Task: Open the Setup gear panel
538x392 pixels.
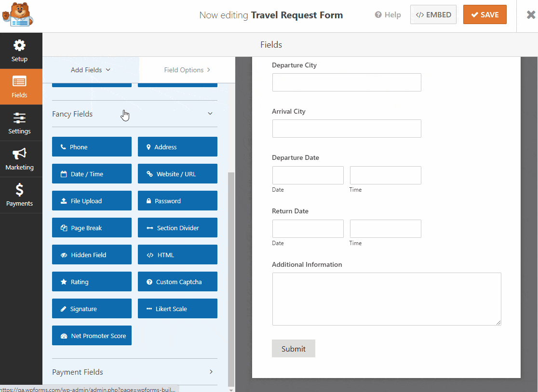Action: click(x=20, y=51)
